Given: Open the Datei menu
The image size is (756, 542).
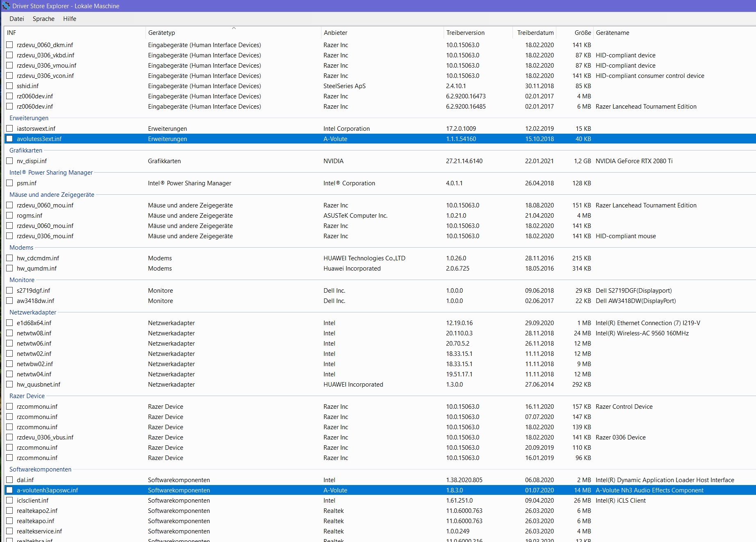Looking at the screenshot, I should click(x=17, y=19).
